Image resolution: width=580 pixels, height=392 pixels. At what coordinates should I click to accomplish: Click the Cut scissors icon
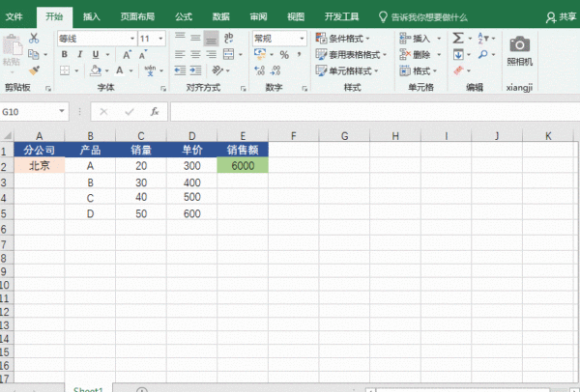click(x=34, y=38)
